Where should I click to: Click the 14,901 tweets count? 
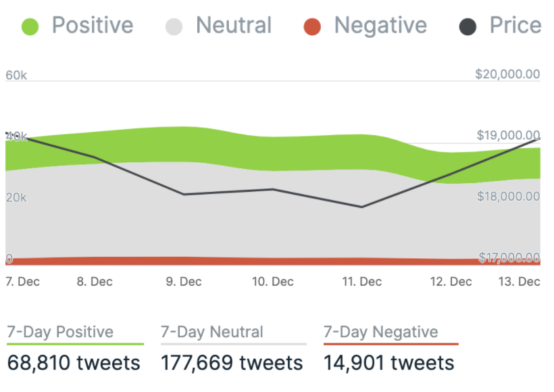[389, 363]
